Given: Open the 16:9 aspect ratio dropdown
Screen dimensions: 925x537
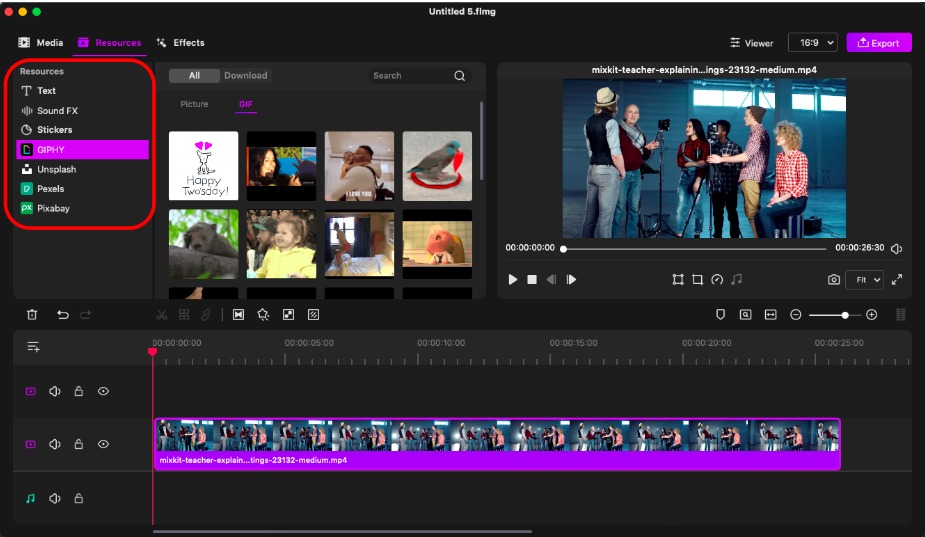Looking at the screenshot, I should coord(812,43).
